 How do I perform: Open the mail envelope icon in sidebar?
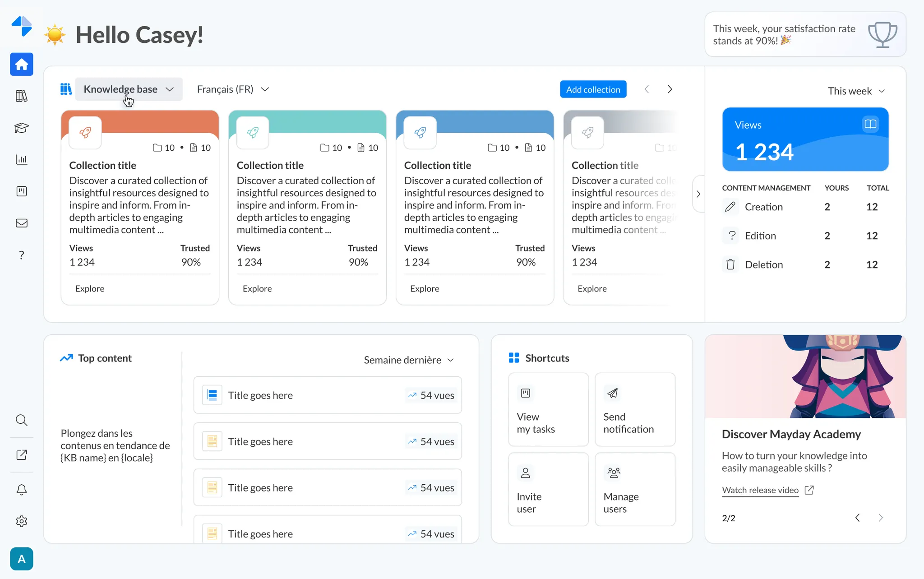22,223
